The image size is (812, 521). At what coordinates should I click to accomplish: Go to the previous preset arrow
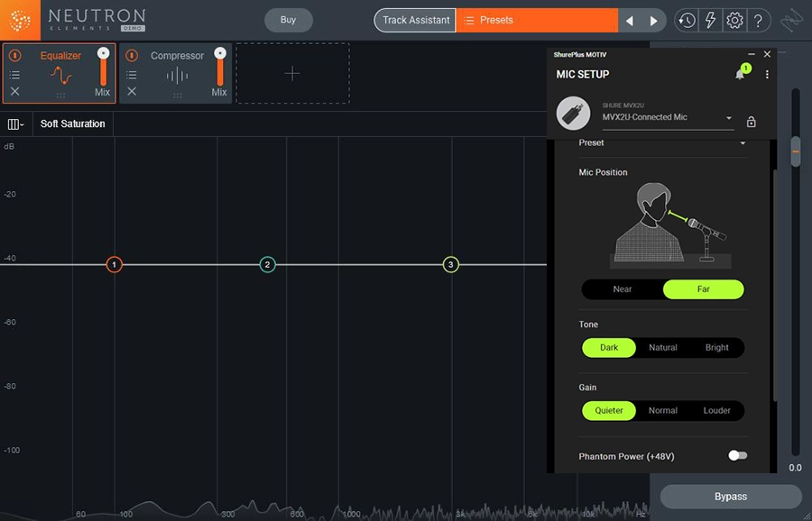point(630,21)
